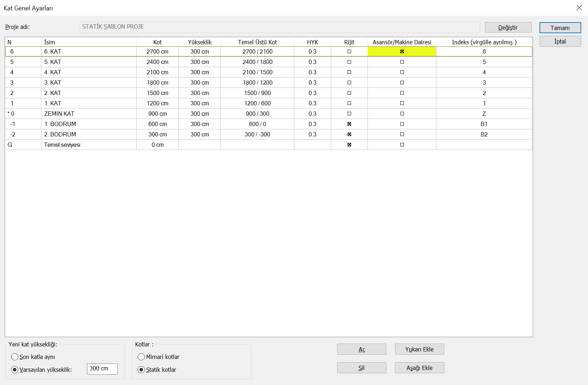Viewport: 588px width, 385px height.
Task: Toggle Rijit checkbox for ZEMİN KAT
Action: click(x=349, y=114)
